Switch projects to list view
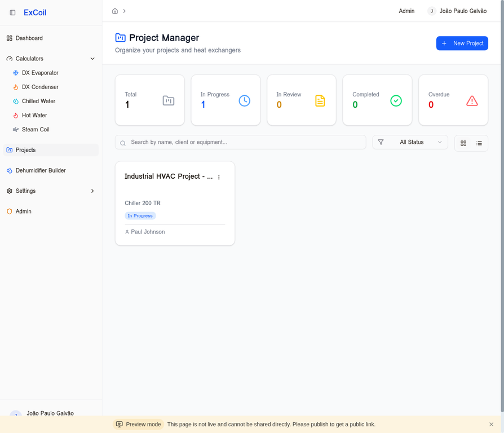This screenshot has width=504, height=433. 479,143
